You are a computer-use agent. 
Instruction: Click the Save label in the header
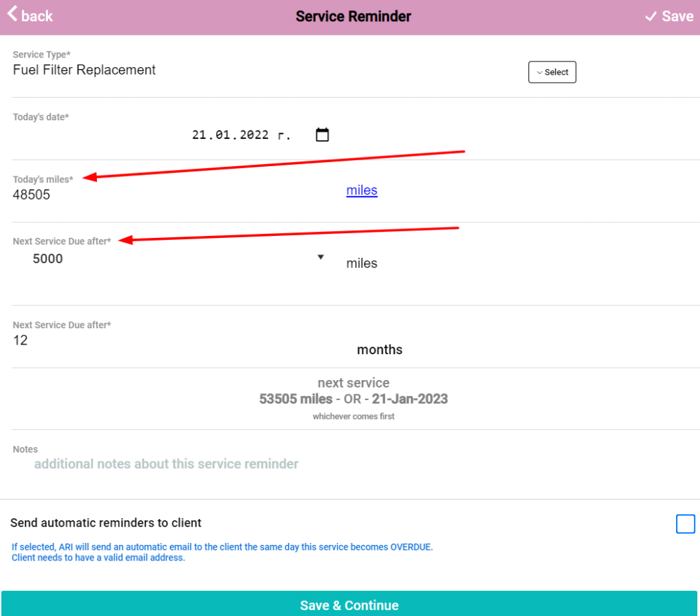tap(677, 16)
